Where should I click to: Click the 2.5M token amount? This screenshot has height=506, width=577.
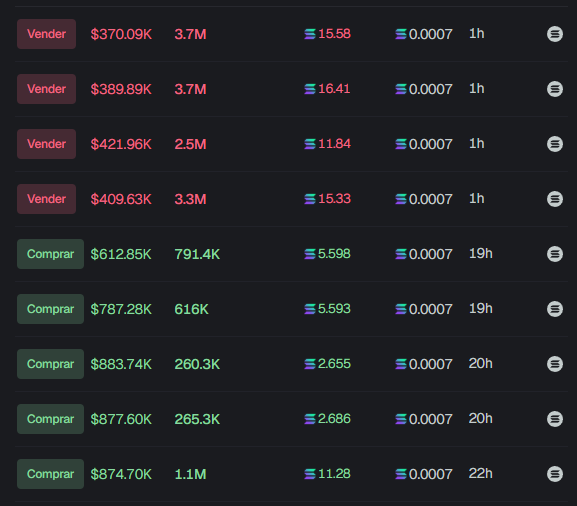point(190,144)
